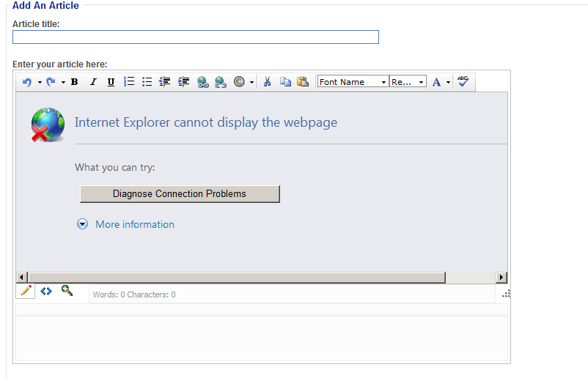Click the 'What you can try:' text
The image size is (588, 378).
click(115, 168)
